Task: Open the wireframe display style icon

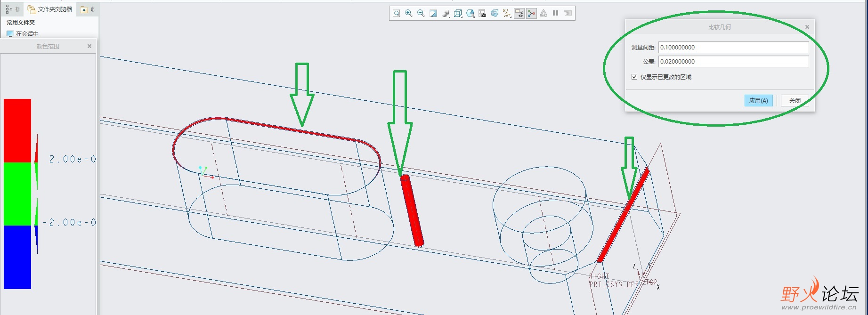Action: (458, 13)
